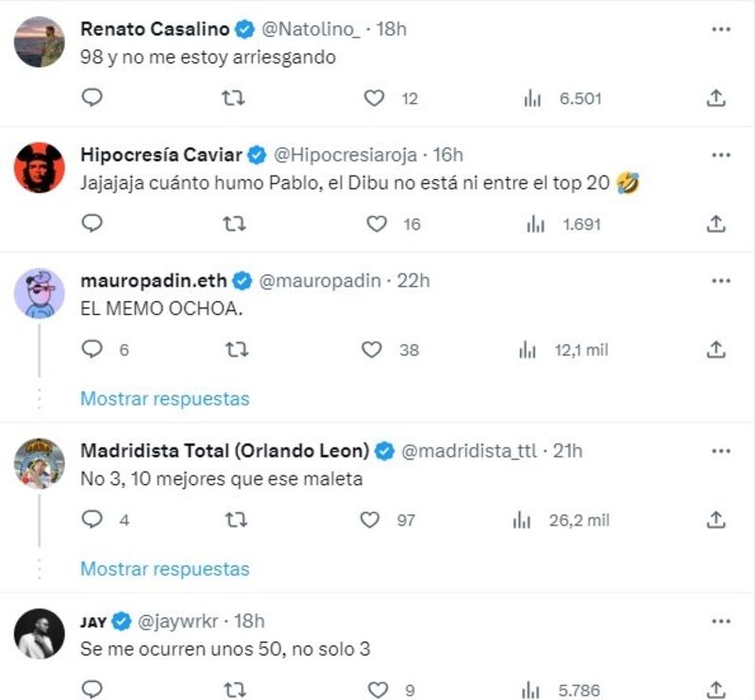
Task: Open the @Hipocresiaroja profile handle
Action: 345,155
